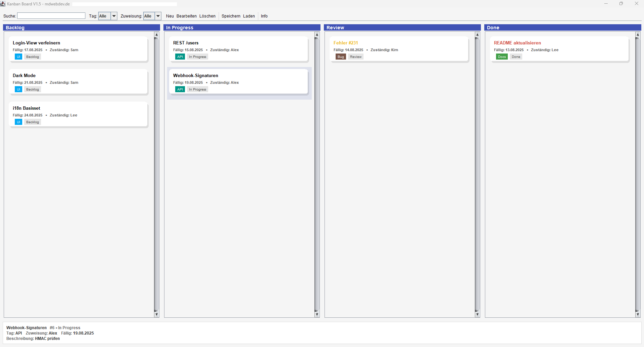
Task: Click the Laden button
Action: (249, 16)
